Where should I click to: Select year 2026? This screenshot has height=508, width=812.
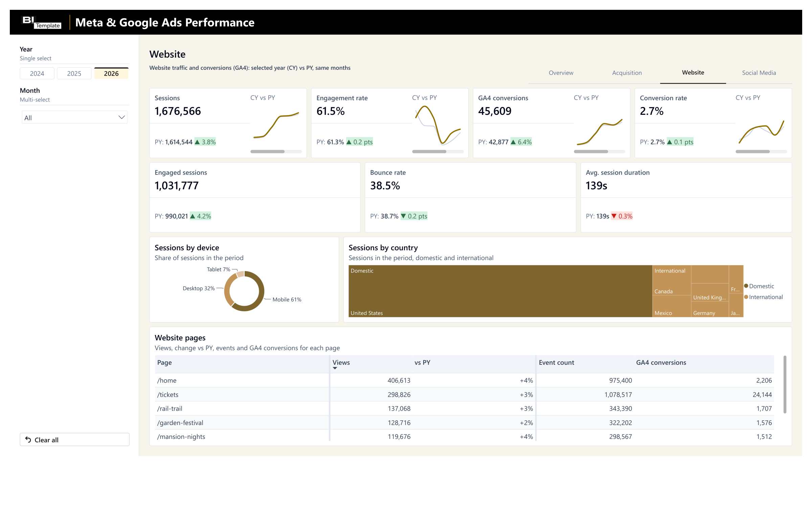[111, 73]
